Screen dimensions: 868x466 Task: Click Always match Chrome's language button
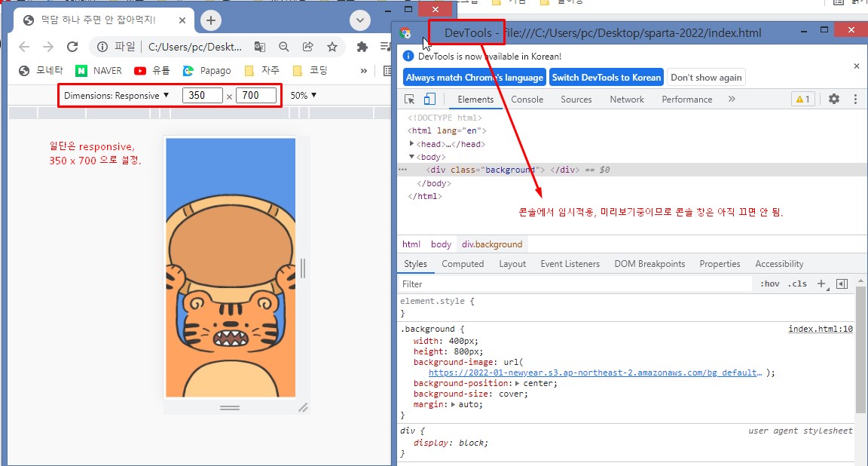pyautogui.click(x=475, y=78)
